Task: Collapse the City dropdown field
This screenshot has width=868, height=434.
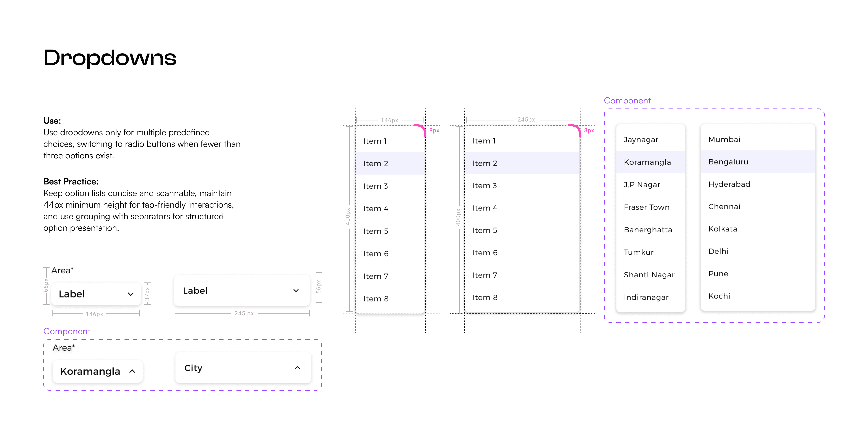Action: [243, 368]
